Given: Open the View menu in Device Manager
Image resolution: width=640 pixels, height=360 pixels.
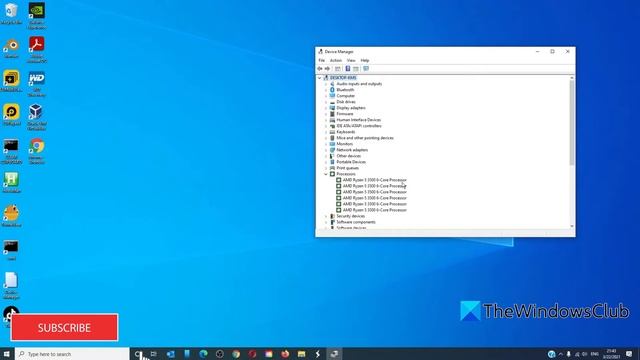Looking at the screenshot, I should pyautogui.click(x=351, y=60).
